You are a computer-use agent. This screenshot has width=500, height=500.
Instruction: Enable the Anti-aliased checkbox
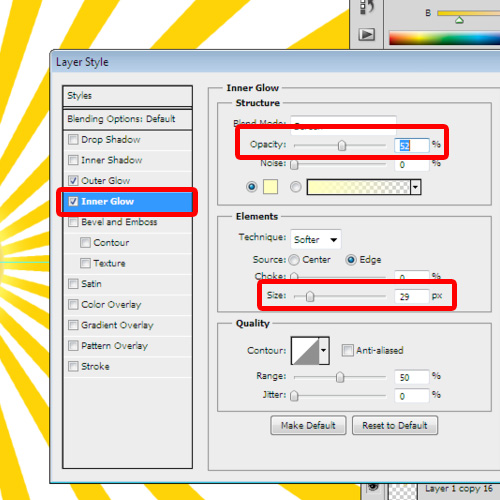(347, 350)
